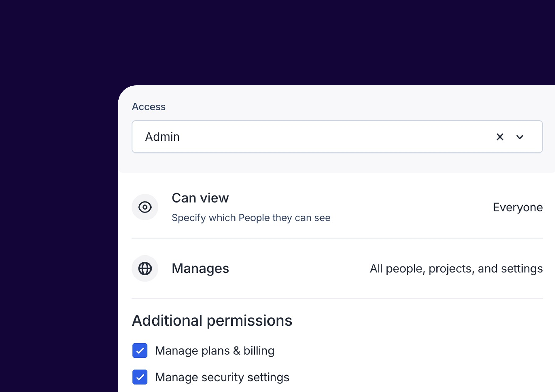Toggle the Manage plans & billing checkbox
The image size is (555, 392).
point(140,351)
